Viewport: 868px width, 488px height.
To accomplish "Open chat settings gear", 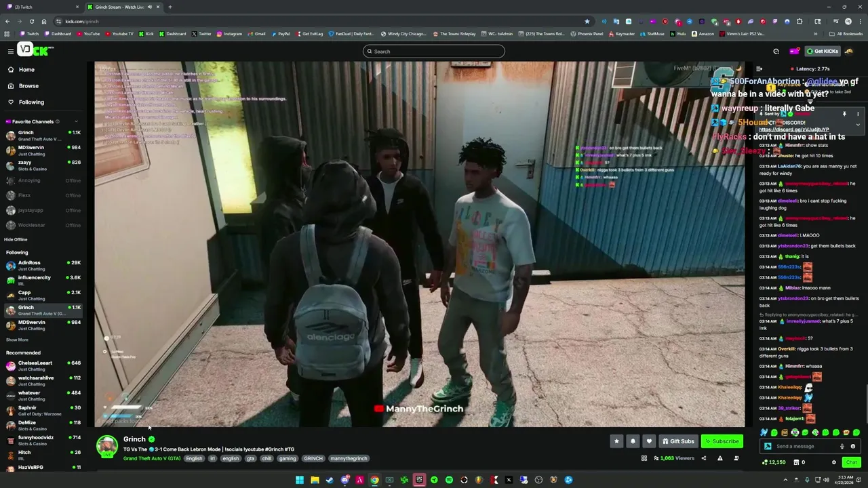I will click(834, 462).
